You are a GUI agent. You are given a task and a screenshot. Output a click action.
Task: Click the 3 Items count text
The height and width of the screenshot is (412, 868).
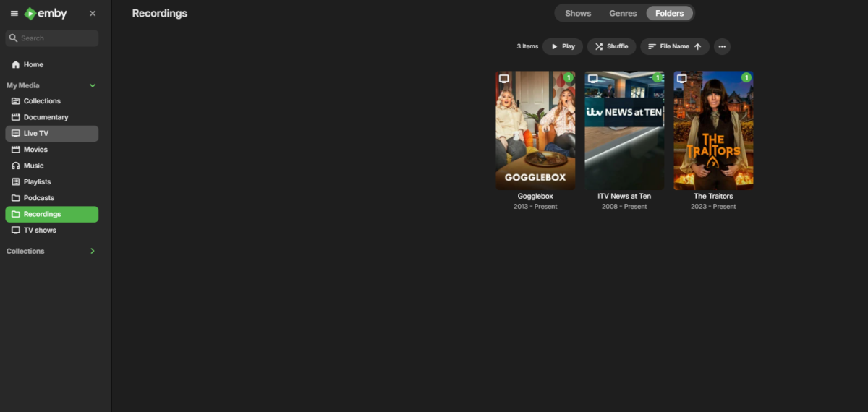coord(527,46)
